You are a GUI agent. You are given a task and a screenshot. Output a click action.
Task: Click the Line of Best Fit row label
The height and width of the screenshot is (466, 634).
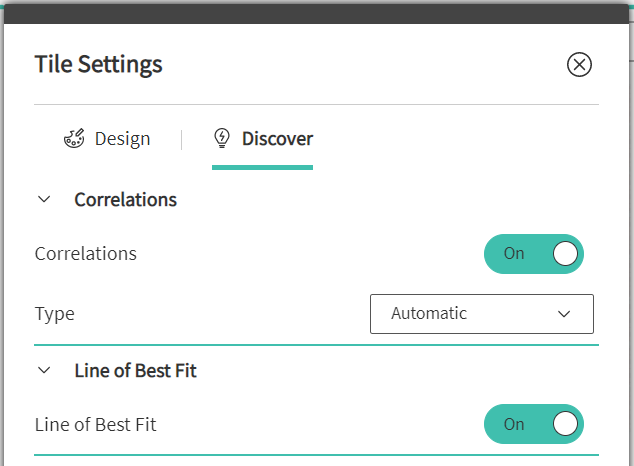pos(95,424)
